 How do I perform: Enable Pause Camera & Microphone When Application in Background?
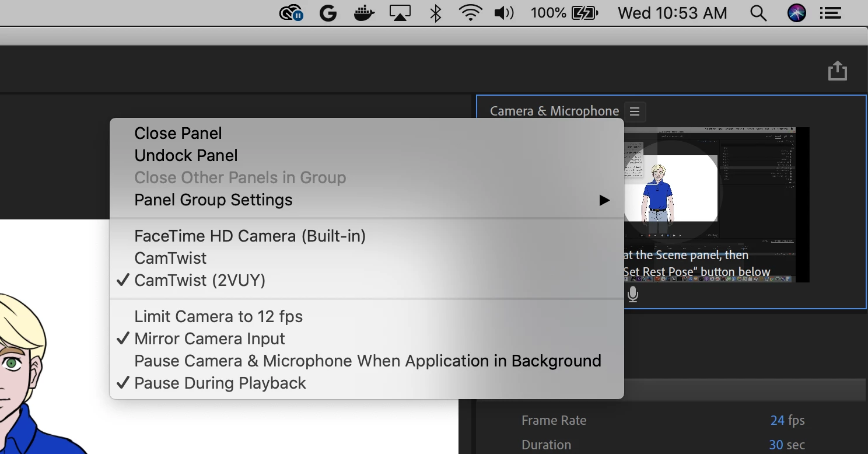click(367, 361)
